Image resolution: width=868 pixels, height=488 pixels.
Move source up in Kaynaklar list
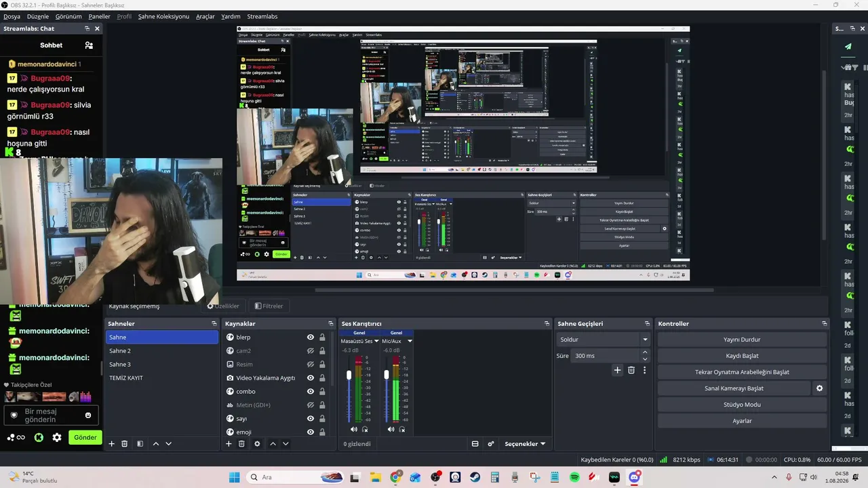[x=273, y=444]
